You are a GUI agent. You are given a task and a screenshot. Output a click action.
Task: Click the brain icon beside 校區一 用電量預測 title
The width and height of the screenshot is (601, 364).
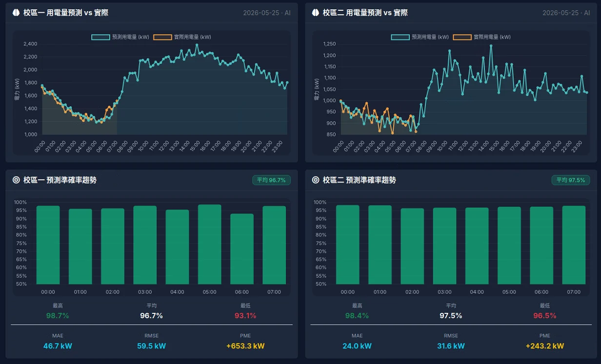pyautogui.click(x=16, y=13)
